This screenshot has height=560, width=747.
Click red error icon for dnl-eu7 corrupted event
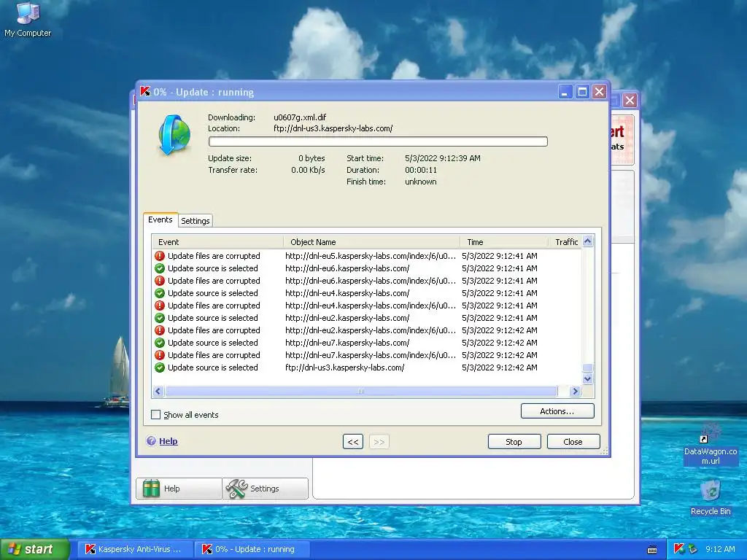pyautogui.click(x=160, y=355)
